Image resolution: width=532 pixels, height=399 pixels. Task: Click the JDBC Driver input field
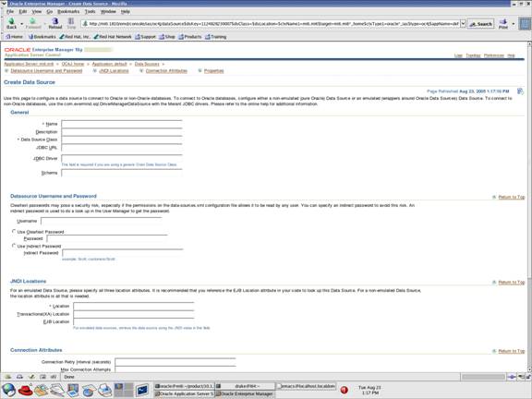(x=122, y=159)
